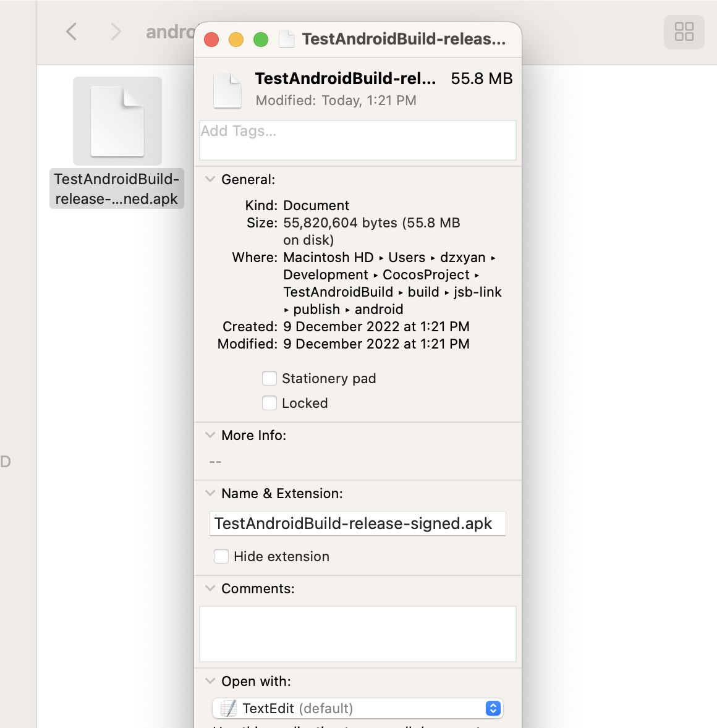Collapse the More Info section
This screenshot has height=728, width=717.
coord(210,435)
